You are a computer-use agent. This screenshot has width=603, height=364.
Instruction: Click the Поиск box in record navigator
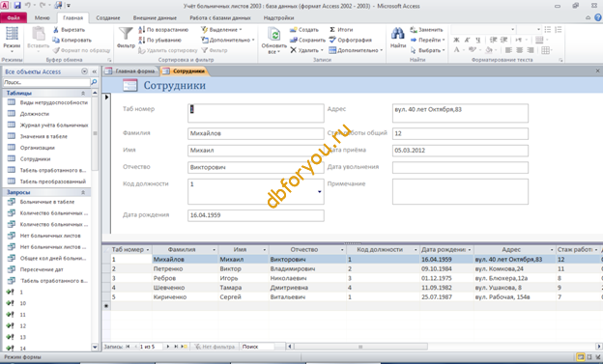click(x=257, y=347)
